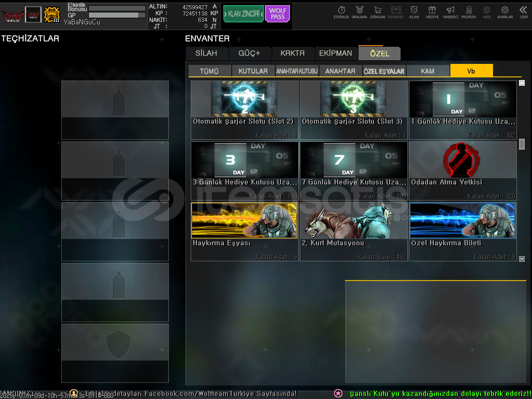Select the Özel Haykırma Bileti item
This screenshot has width=532, height=399.
click(x=463, y=231)
